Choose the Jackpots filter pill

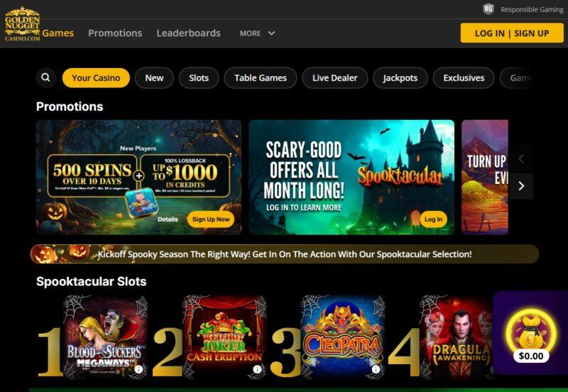coord(400,78)
